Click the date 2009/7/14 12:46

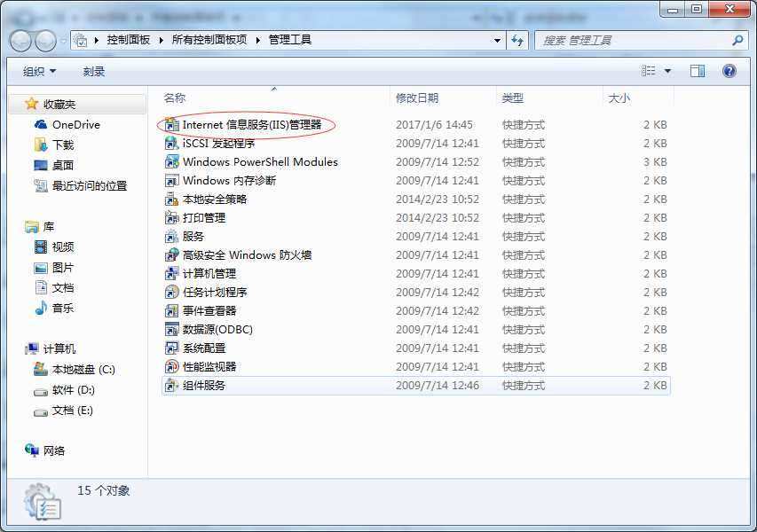[x=438, y=386]
